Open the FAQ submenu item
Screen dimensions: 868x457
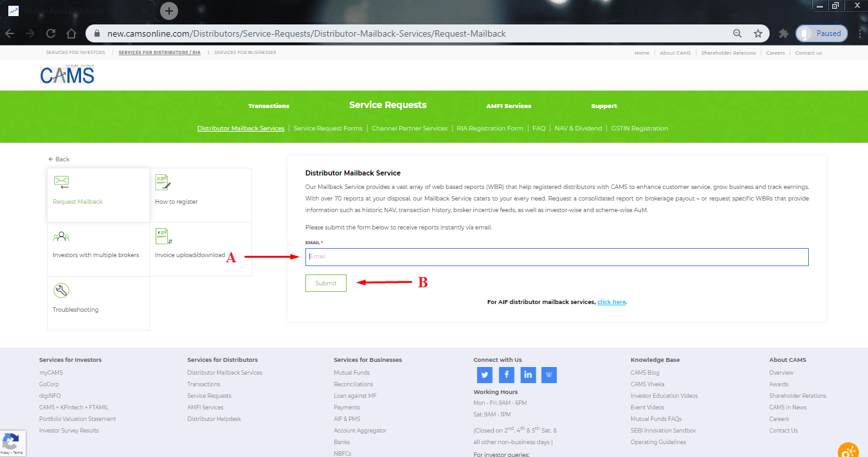(539, 129)
